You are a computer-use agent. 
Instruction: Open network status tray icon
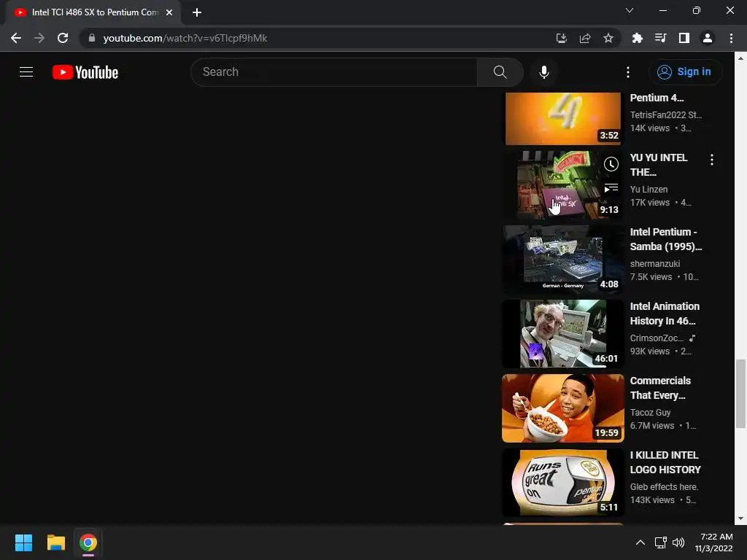660,542
